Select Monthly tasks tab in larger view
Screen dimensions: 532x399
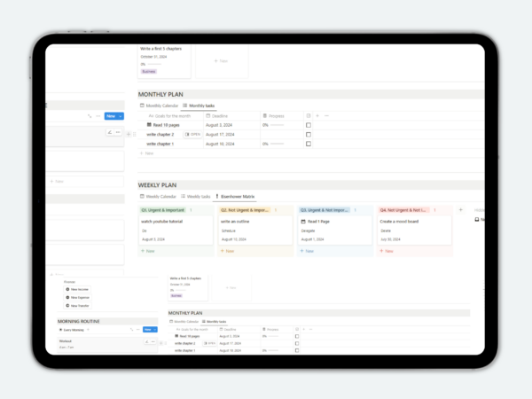click(199, 106)
